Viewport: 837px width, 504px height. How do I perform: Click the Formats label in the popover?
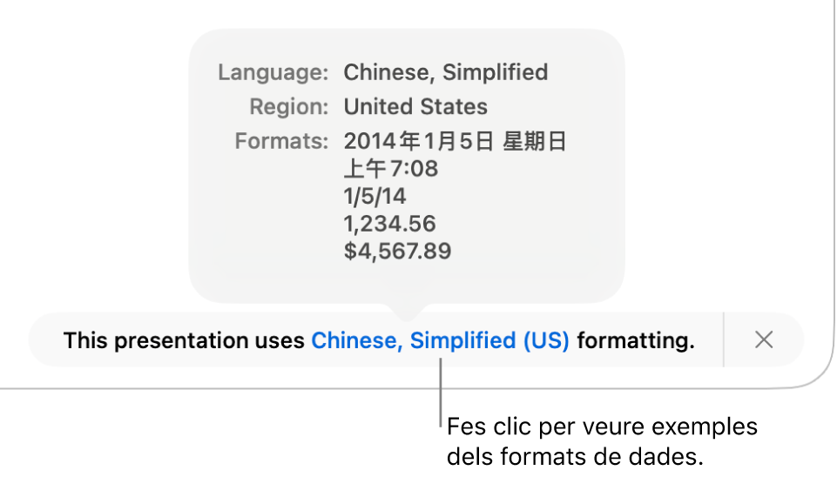click(x=281, y=141)
